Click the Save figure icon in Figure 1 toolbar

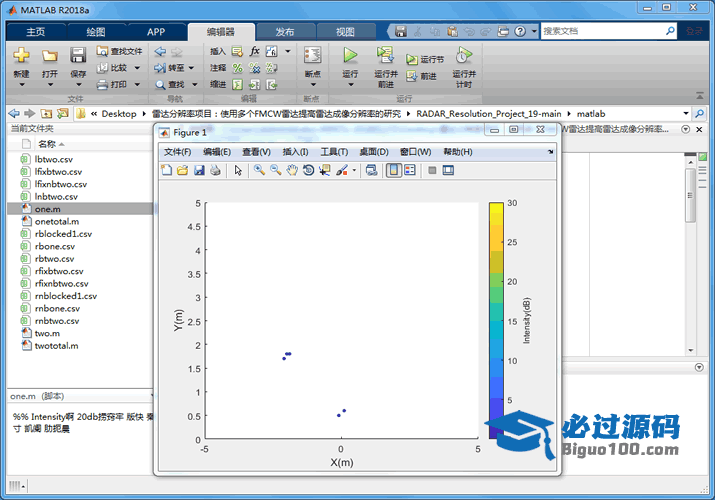(199, 170)
